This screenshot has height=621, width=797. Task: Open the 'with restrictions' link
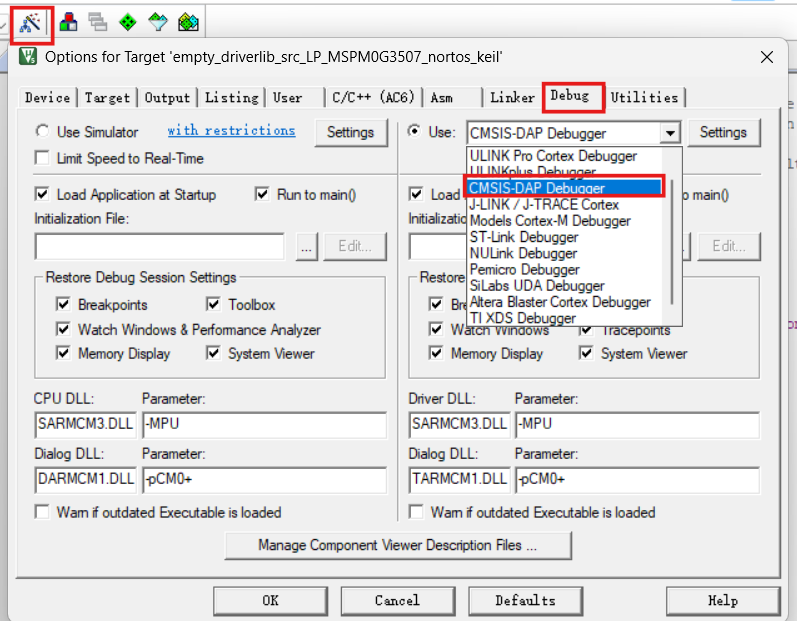(x=231, y=131)
